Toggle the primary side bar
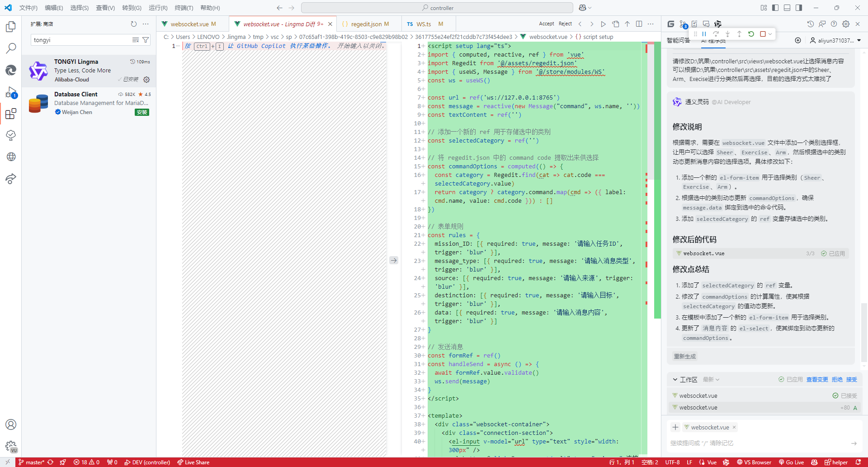Screen dimensions: 868x467 click(x=775, y=8)
